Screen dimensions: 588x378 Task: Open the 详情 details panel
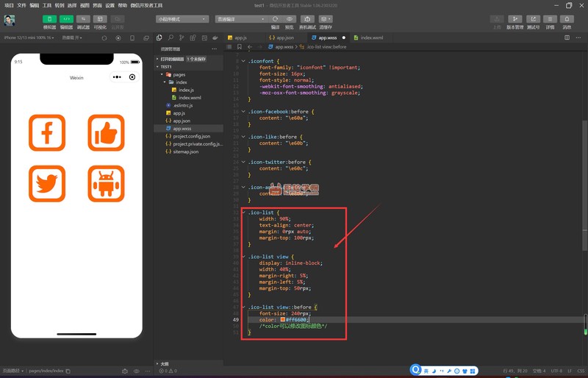[550, 19]
